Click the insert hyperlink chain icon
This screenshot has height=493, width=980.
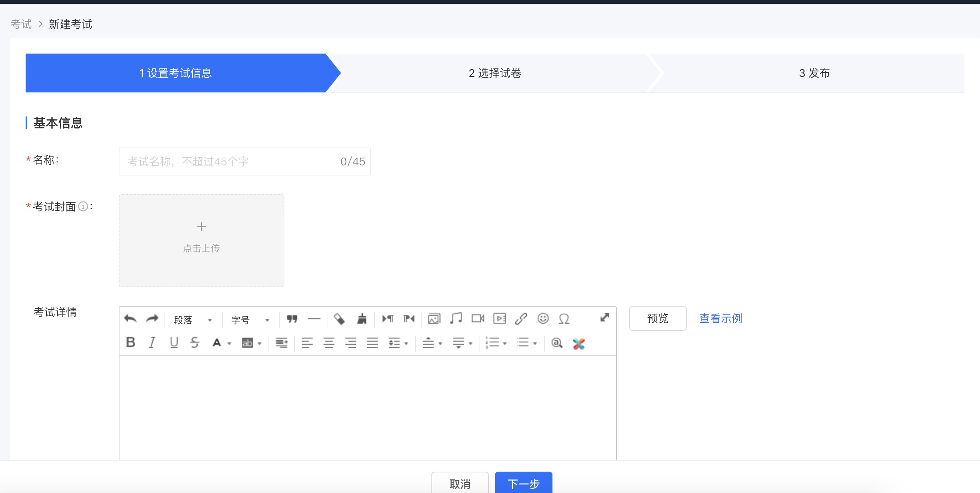(x=521, y=319)
